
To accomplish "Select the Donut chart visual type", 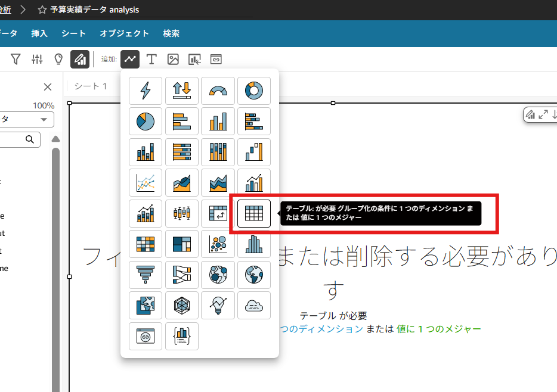I will pyautogui.click(x=254, y=91).
